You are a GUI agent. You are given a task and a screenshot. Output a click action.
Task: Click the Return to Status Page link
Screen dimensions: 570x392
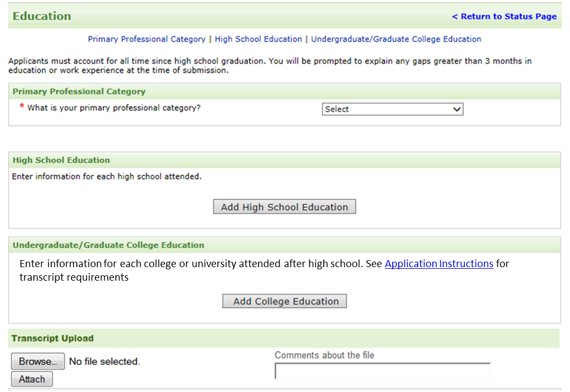[504, 16]
